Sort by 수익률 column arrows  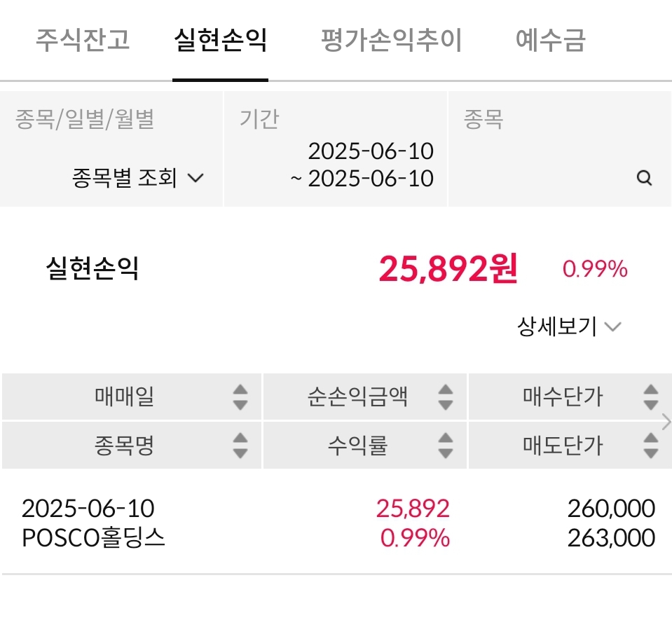click(x=445, y=445)
